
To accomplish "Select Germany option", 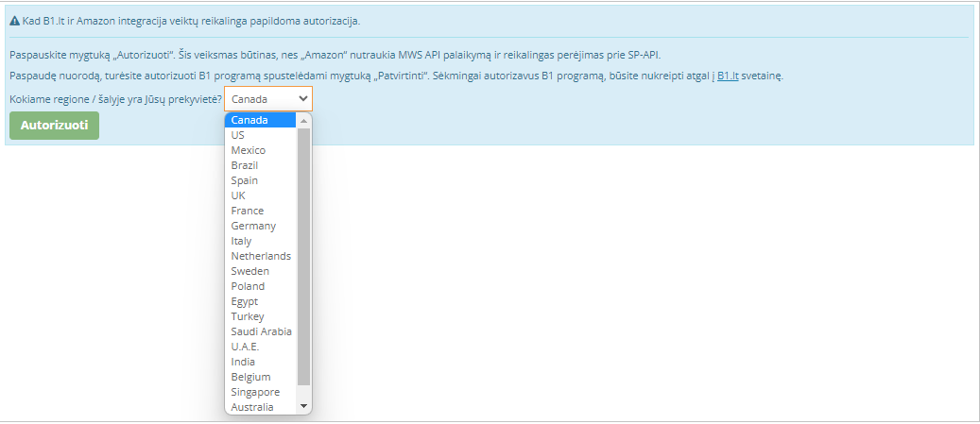I will pos(253,226).
